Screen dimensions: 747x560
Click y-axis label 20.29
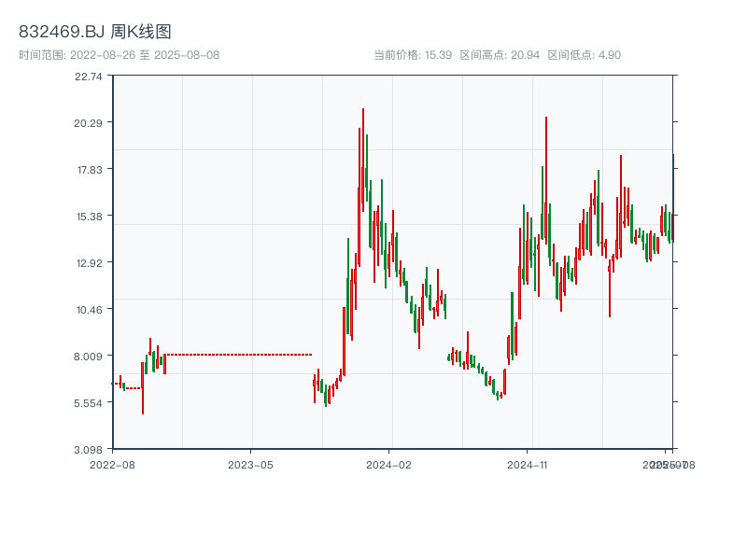coord(88,123)
